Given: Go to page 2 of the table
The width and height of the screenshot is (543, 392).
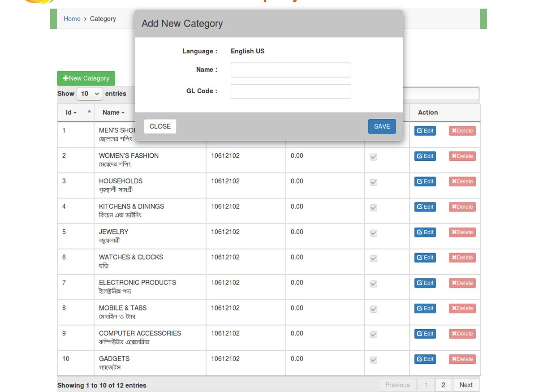Looking at the screenshot, I should point(443,385).
